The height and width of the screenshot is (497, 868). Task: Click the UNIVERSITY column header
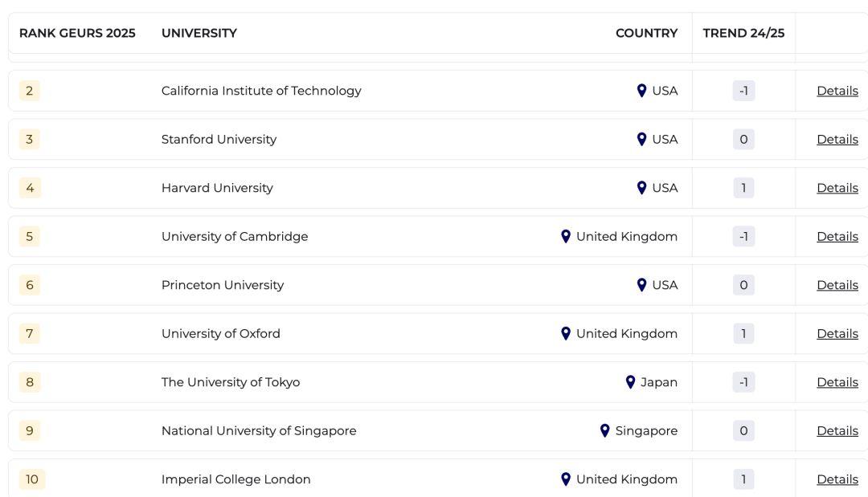(199, 33)
